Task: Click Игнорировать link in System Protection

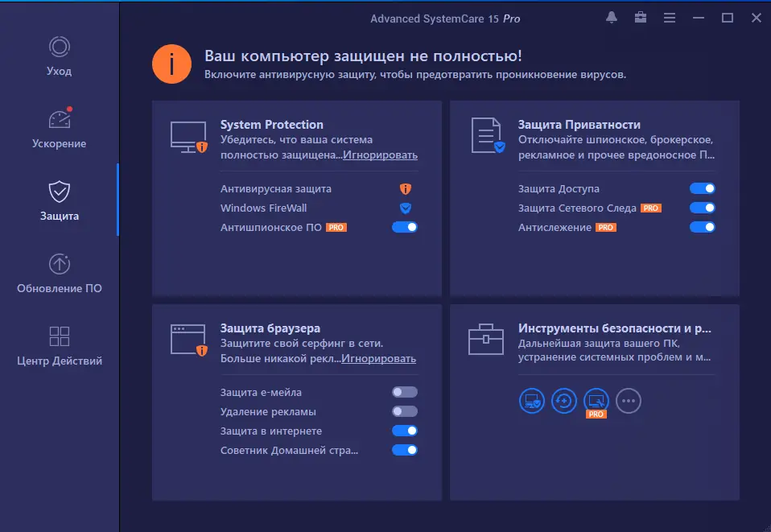Action: click(380, 155)
